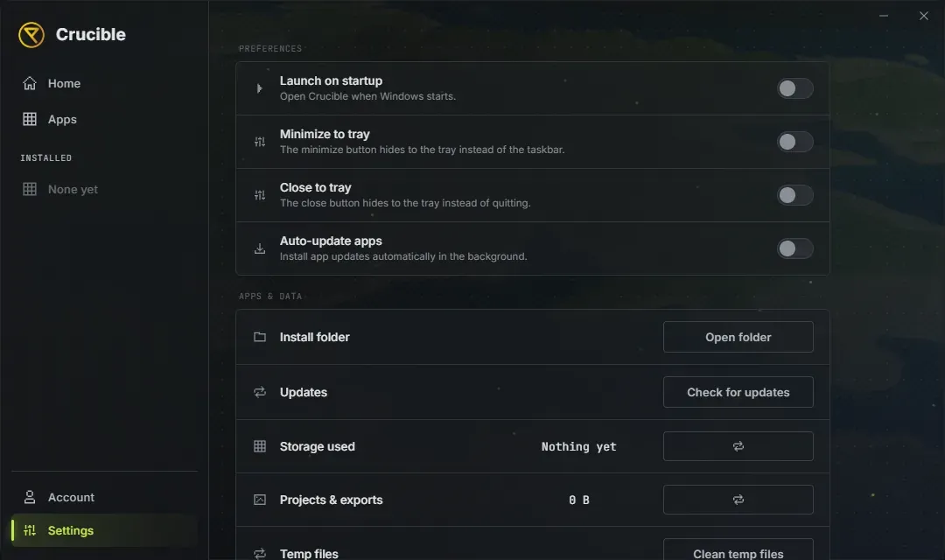Minimize the Crucible window

click(x=884, y=16)
